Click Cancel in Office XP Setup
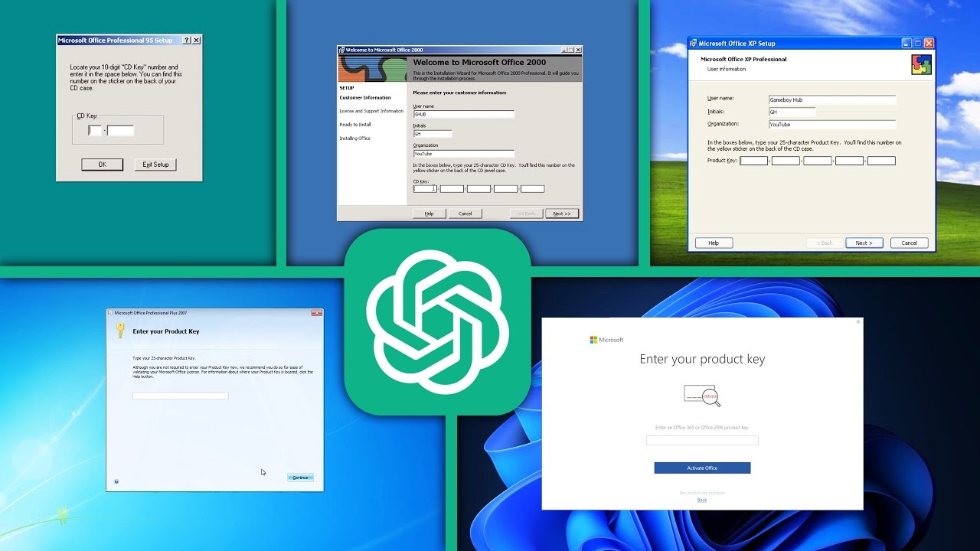The image size is (980, 551). click(x=910, y=243)
